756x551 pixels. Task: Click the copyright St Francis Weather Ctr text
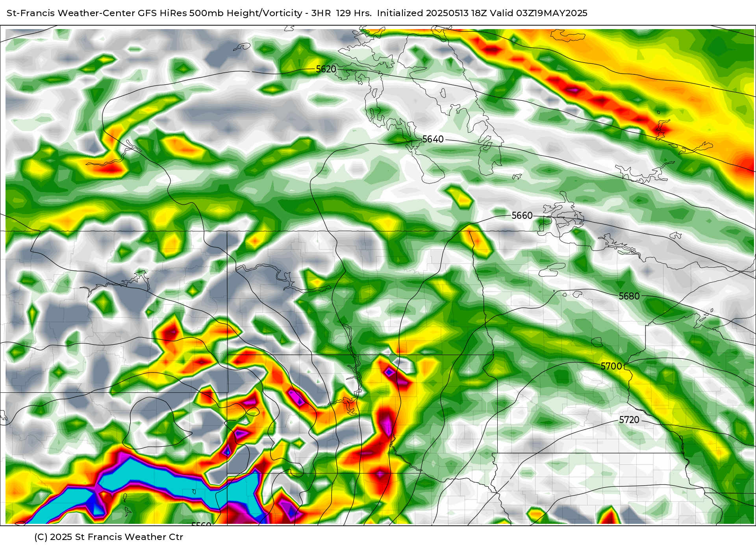pyautogui.click(x=109, y=537)
